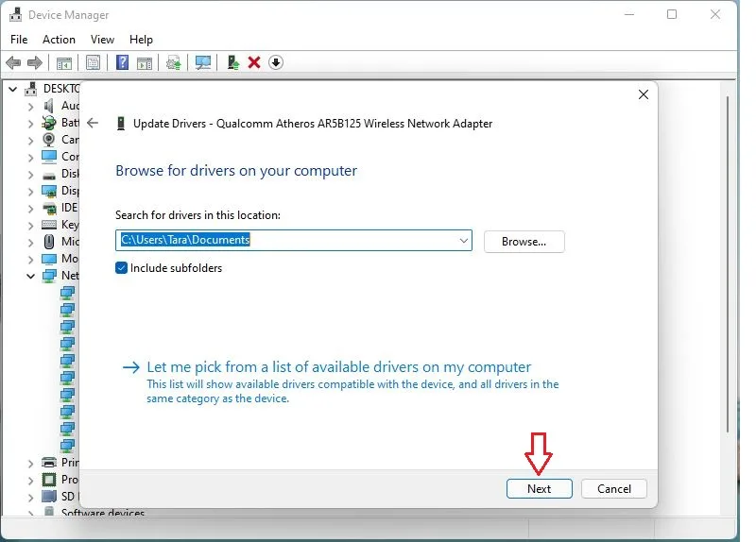Select the Audio category speaker icon

coord(49,106)
